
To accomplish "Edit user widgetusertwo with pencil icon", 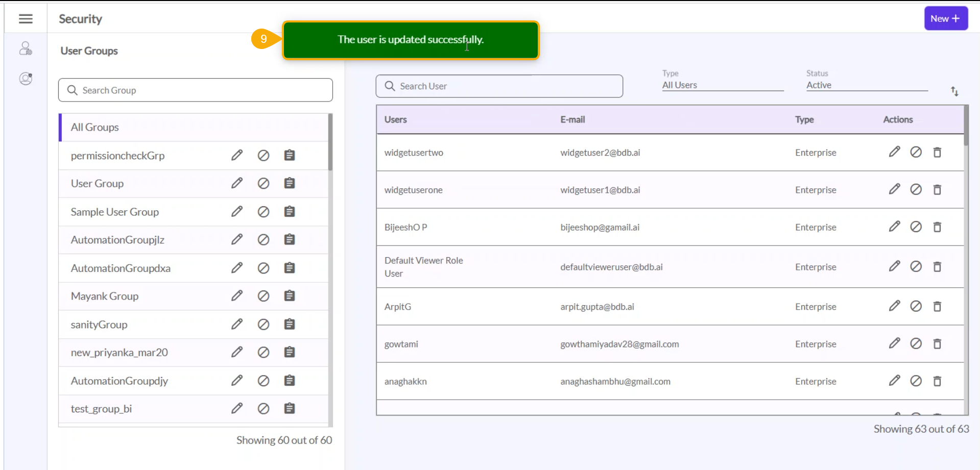I will 894,152.
